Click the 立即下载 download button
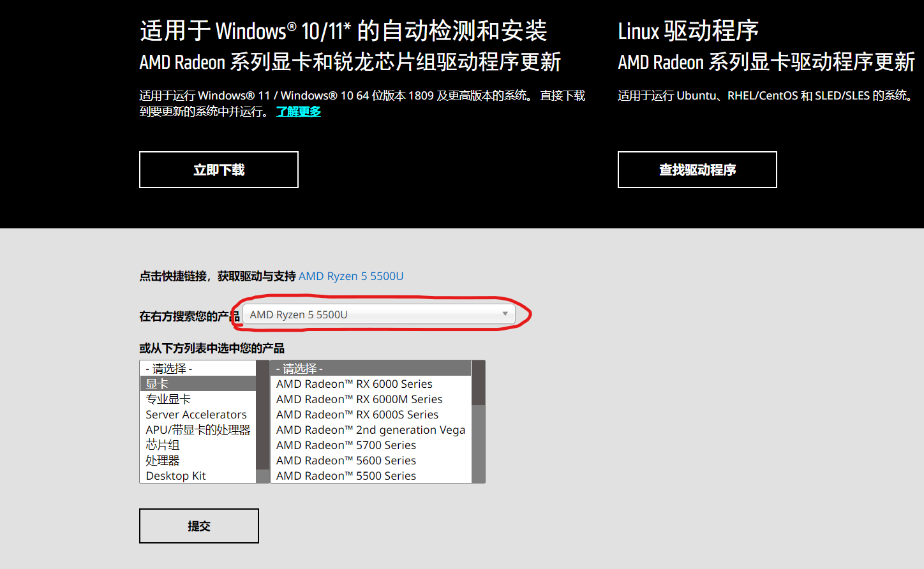This screenshot has height=569, width=924. 219,170
